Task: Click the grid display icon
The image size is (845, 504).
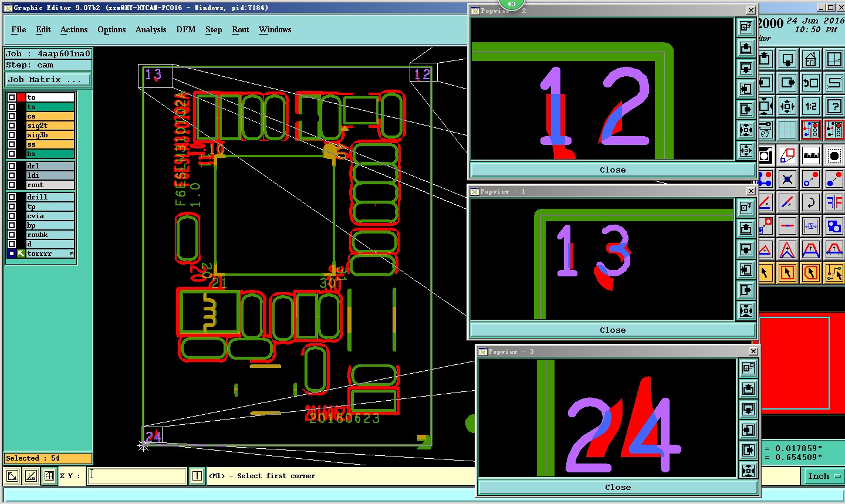Action: 787,130
